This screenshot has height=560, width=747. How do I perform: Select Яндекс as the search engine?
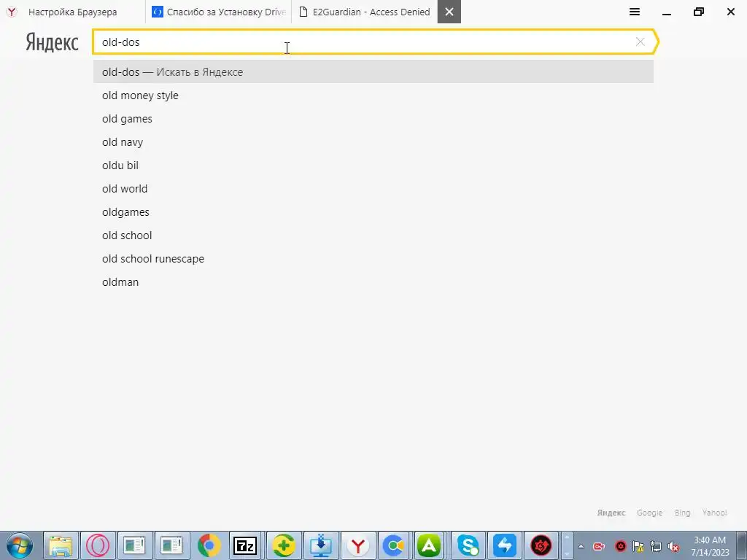coord(611,513)
